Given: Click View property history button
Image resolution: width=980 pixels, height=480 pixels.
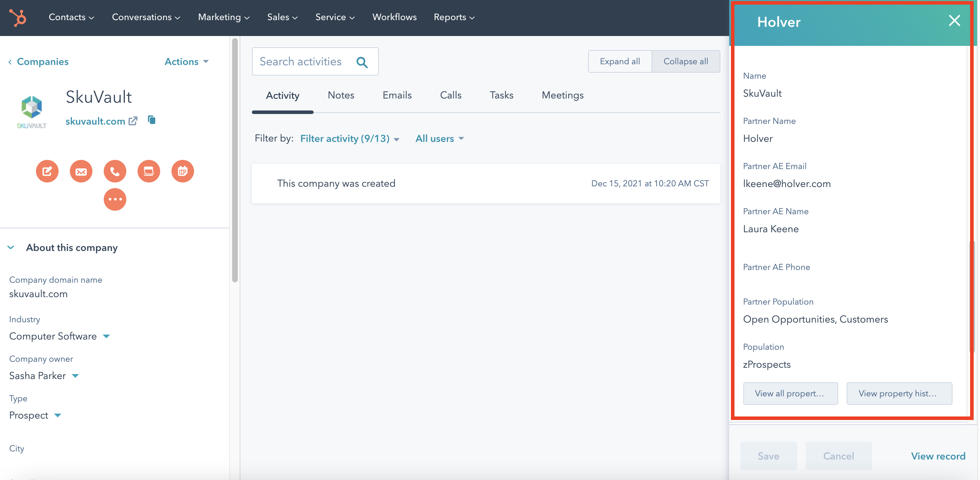Looking at the screenshot, I should click(899, 393).
